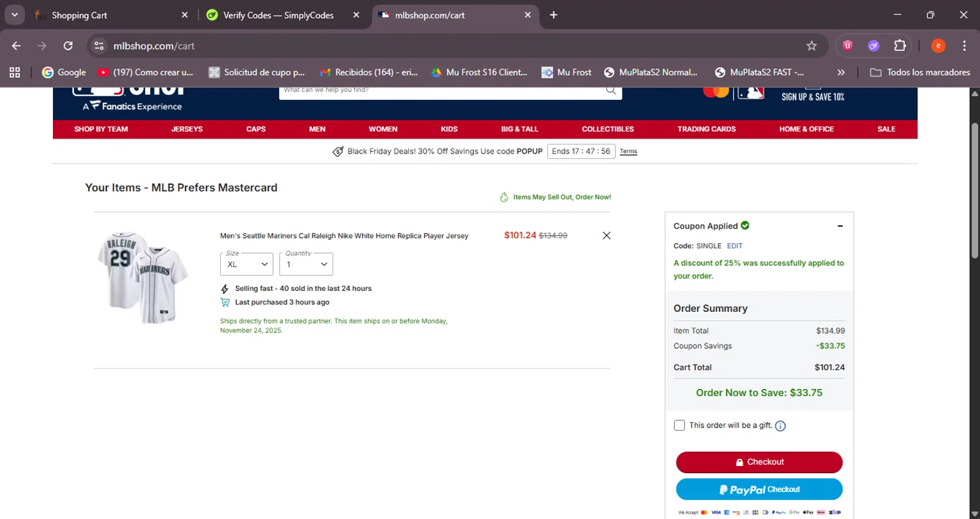The image size is (980, 519).
Task: Open Gmail Recibidos bookmark
Action: (368, 73)
